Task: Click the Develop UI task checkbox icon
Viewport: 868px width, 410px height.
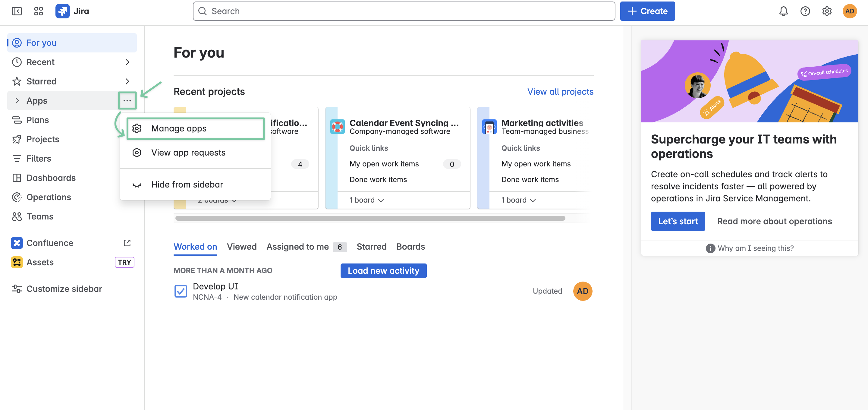Action: pos(181,291)
